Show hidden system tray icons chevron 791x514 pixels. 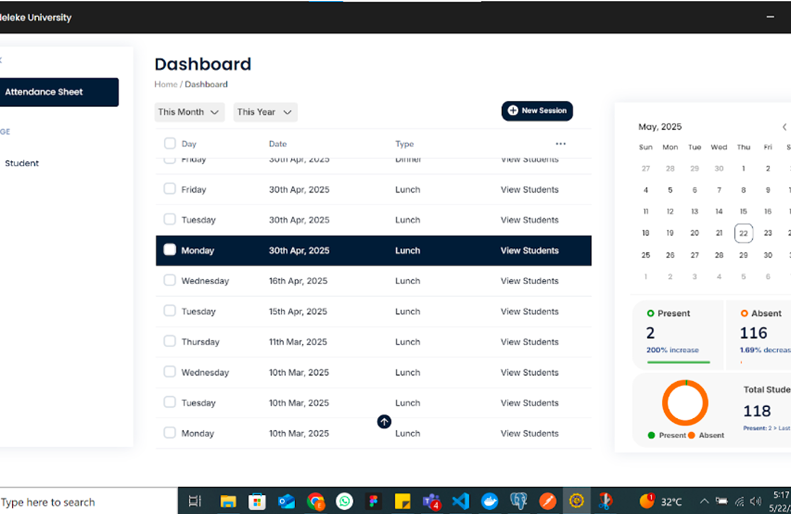coord(704,501)
